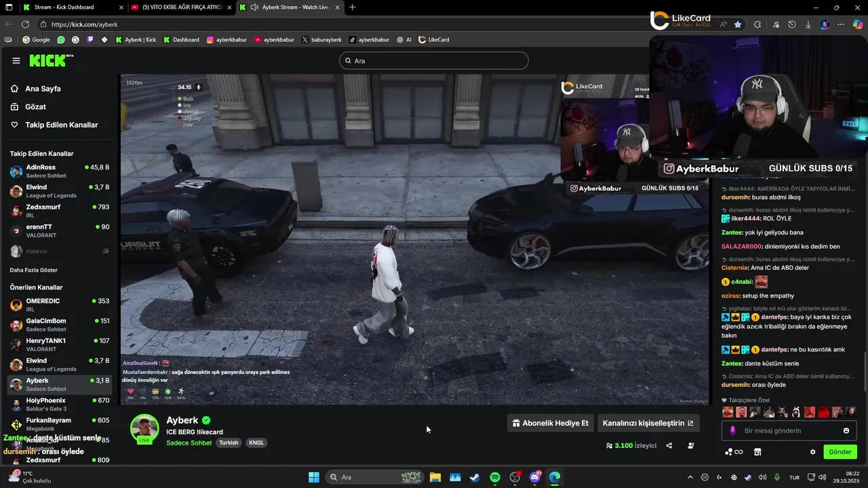Open Takip Edilen Kanallar page
The width and height of the screenshot is (868, 488).
(x=61, y=125)
